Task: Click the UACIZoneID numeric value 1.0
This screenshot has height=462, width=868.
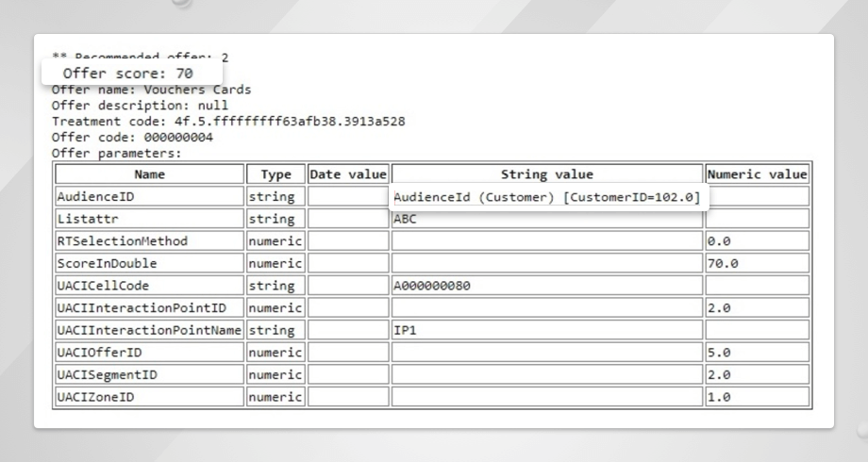Action: coord(757,397)
